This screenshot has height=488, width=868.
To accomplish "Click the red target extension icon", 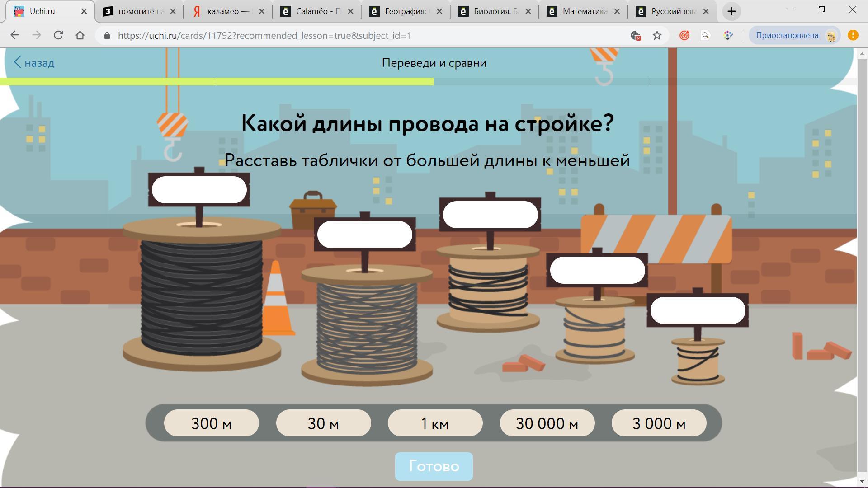I will click(x=684, y=35).
